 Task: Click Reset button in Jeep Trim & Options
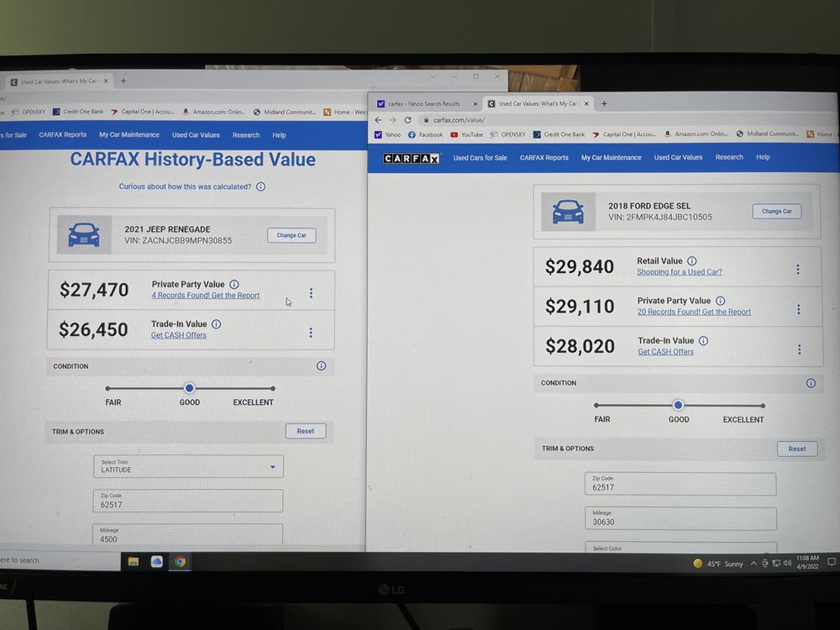coord(306,431)
